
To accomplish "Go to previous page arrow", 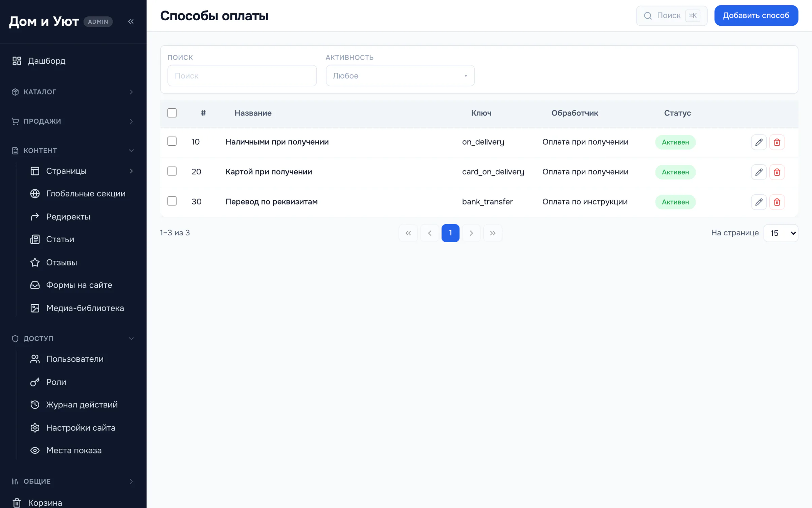I will pyautogui.click(x=429, y=233).
